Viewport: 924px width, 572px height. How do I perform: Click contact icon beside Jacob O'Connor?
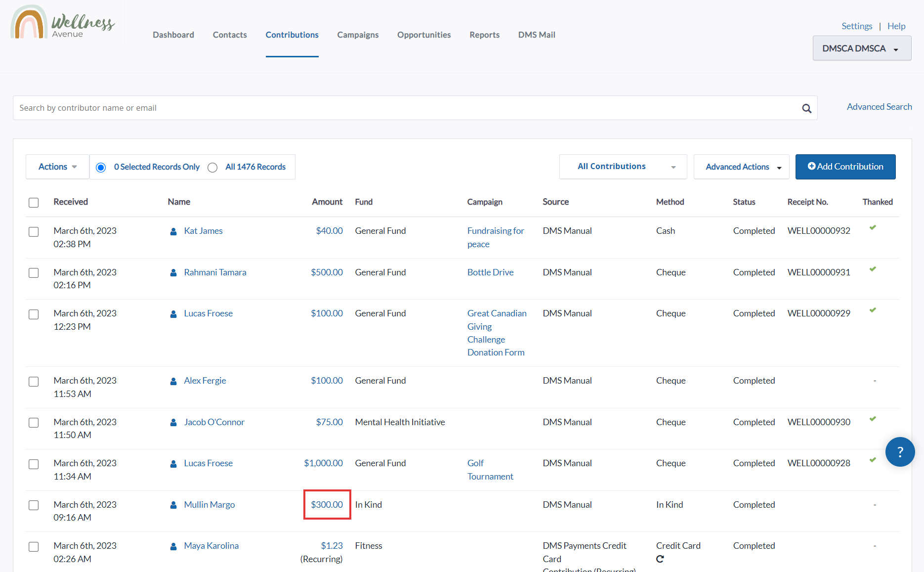pyautogui.click(x=173, y=423)
